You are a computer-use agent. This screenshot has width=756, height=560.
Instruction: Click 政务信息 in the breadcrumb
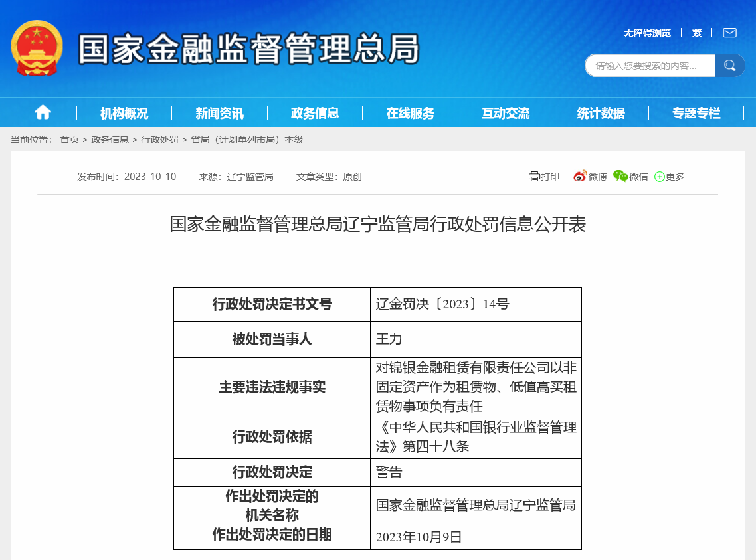(x=110, y=140)
